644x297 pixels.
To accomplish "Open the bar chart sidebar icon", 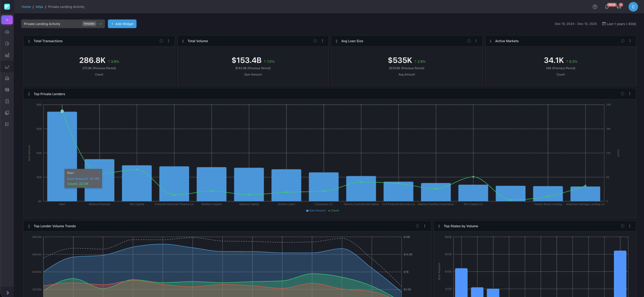I will coord(7,55).
